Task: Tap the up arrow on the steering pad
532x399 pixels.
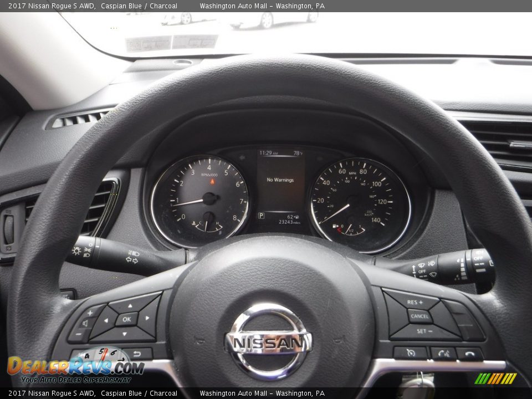Action: (131, 305)
